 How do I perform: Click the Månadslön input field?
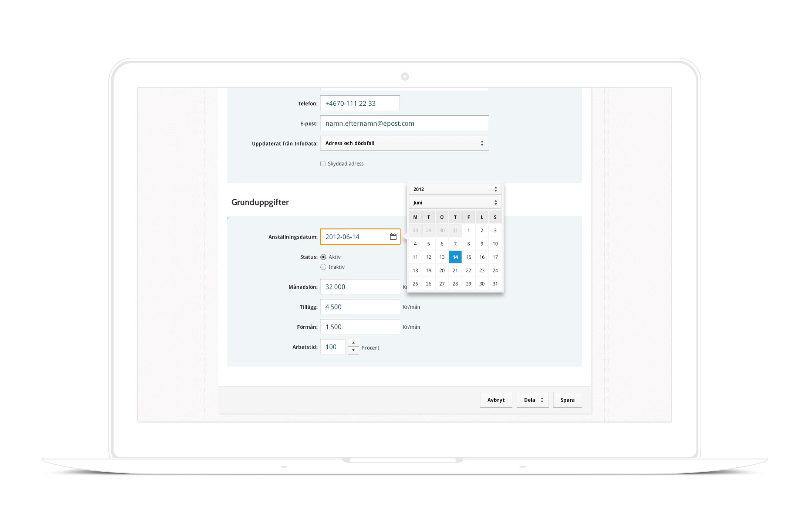360,287
